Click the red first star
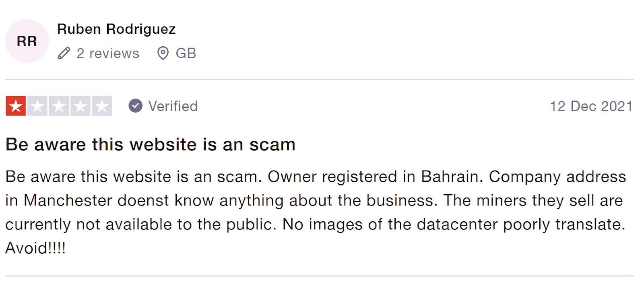The height and width of the screenshot is (292, 644). pyautogui.click(x=16, y=106)
